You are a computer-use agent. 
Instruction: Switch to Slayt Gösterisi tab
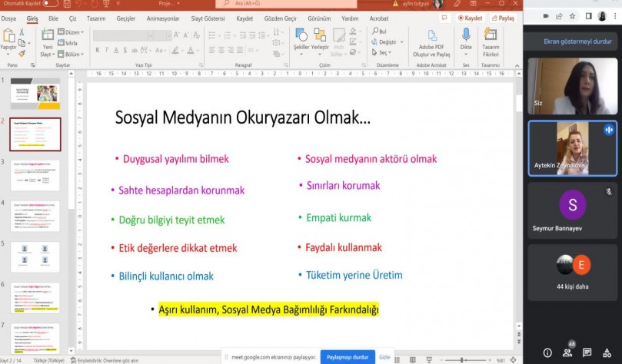pos(208,18)
